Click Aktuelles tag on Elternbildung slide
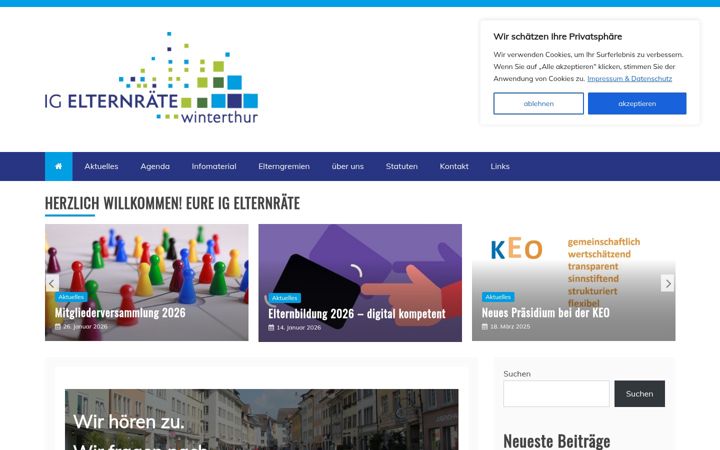 tap(284, 298)
